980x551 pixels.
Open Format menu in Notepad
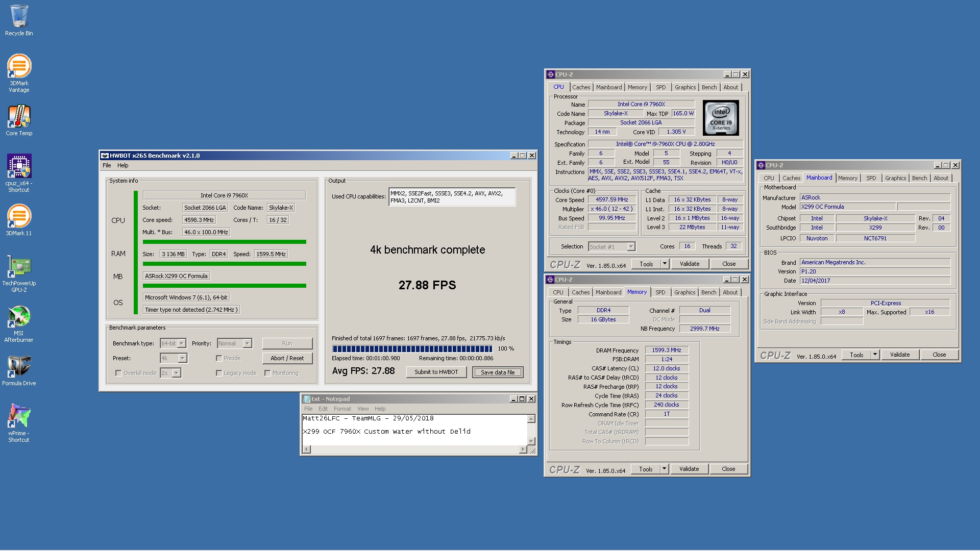click(342, 409)
